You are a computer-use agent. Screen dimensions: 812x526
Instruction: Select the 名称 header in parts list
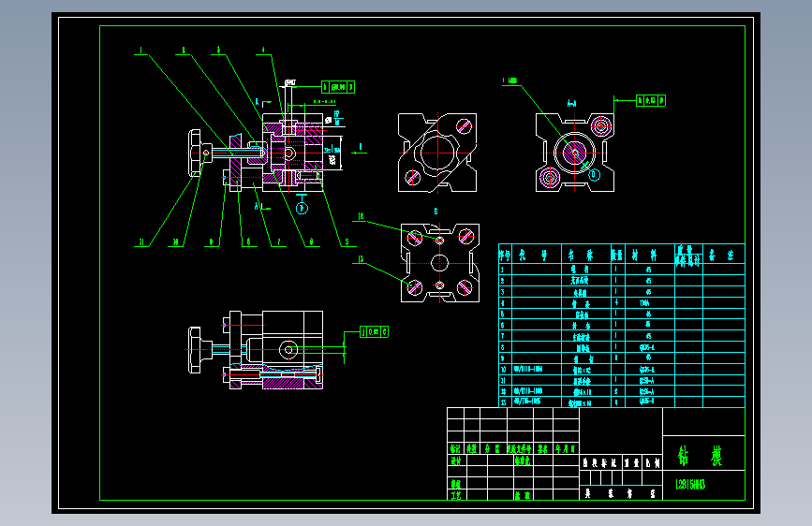tap(580, 255)
